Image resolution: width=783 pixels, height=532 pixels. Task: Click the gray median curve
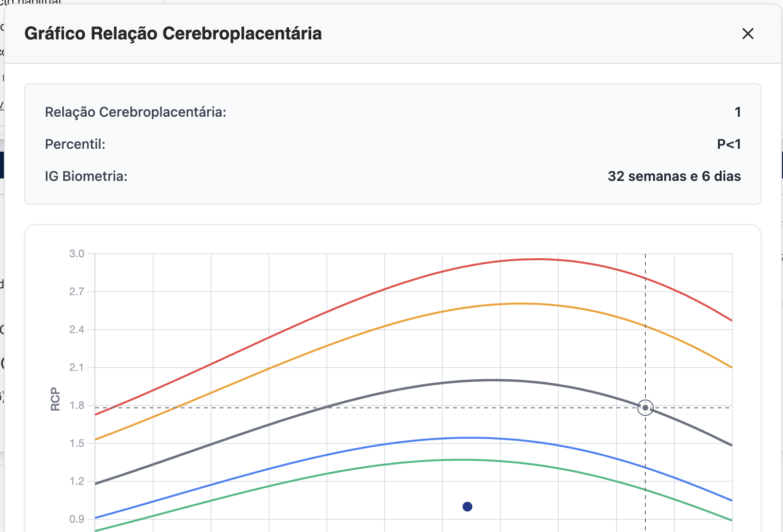tap(384, 392)
